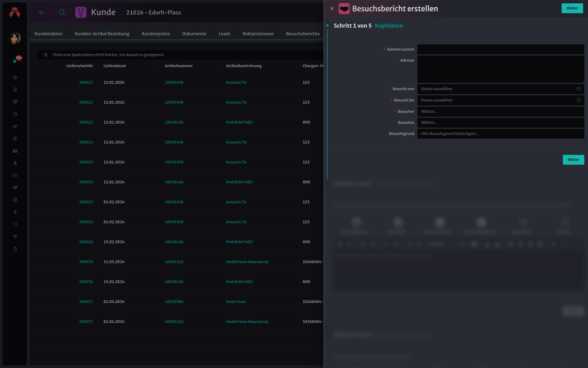Open Smart Scan article link
The height and width of the screenshot is (368, 588).
[x=236, y=302]
